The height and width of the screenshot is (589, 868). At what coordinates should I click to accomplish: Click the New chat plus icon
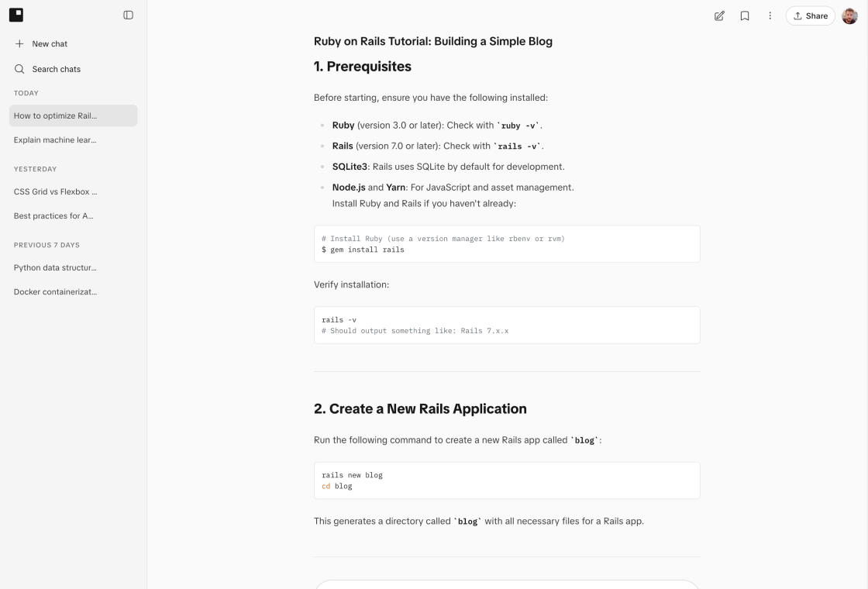(19, 43)
